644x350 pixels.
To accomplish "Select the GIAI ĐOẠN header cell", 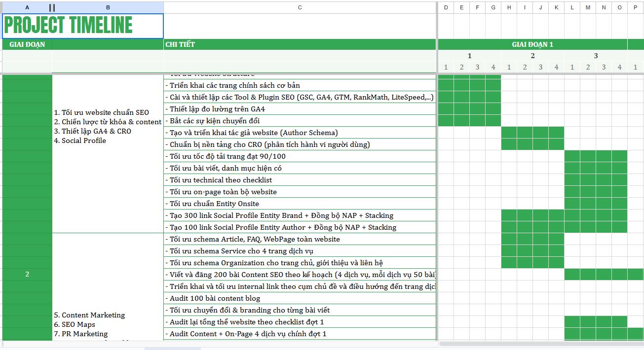I will 27,44.
